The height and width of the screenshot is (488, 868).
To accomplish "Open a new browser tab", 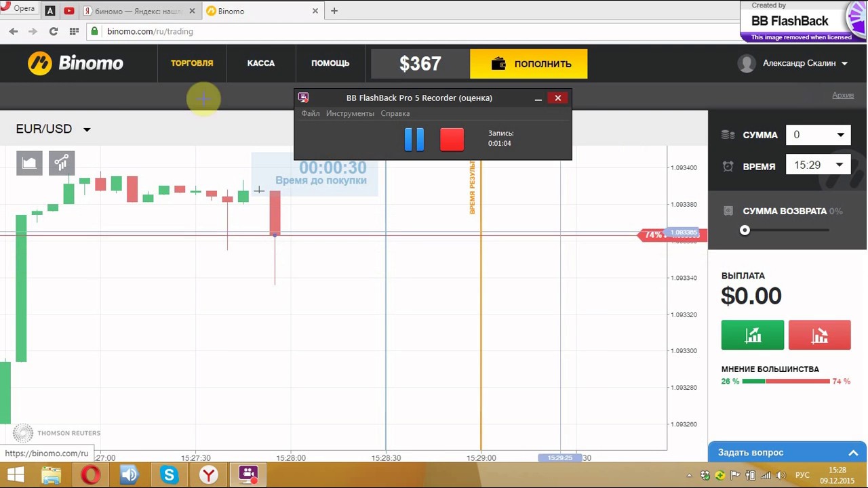I will 334,11.
